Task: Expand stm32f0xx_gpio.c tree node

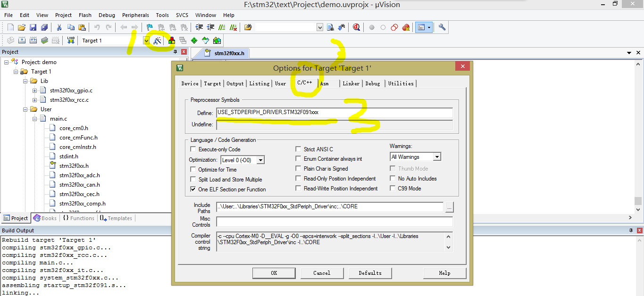Action: coord(34,90)
